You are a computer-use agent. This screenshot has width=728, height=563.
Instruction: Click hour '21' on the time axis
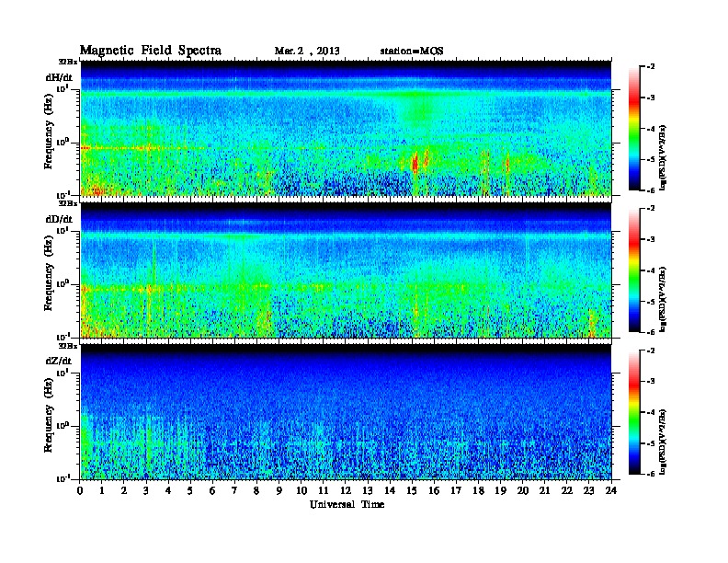point(544,490)
